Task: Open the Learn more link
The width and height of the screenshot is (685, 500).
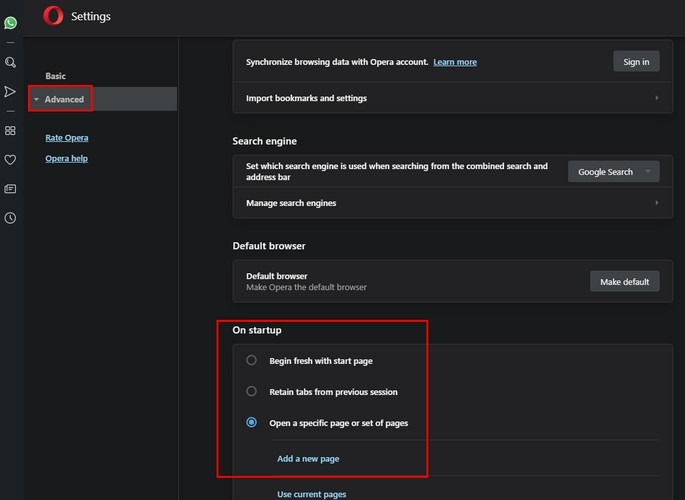Action: click(455, 62)
